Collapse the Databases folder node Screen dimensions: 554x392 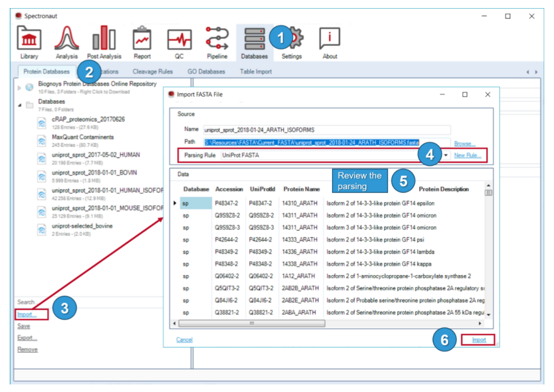[19, 105]
